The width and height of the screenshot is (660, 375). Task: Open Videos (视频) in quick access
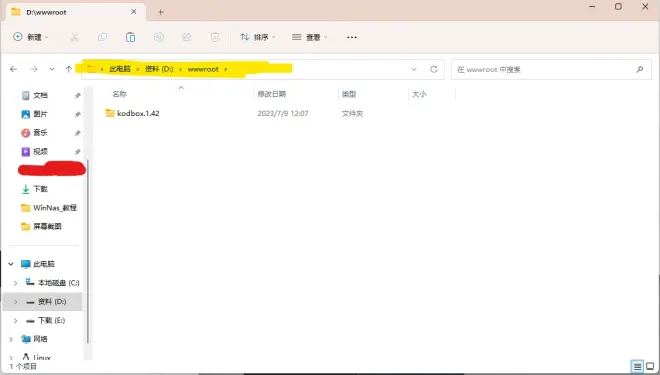pyautogui.click(x=40, y=152)
